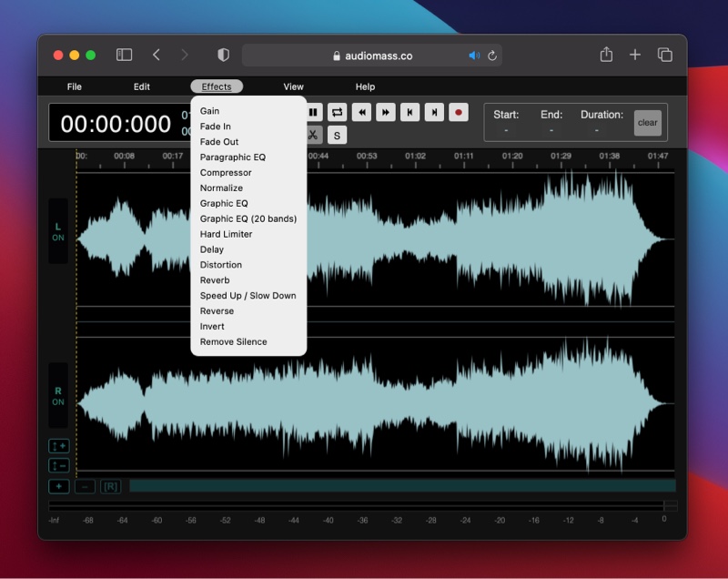Toggle the right channel R ON button
Viewport: 728px width, 579px height.
pyautogui.click(x=58, y=396)
